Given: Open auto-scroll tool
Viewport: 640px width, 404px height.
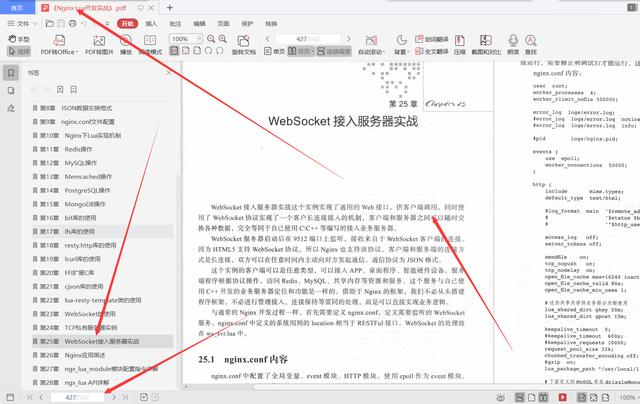Looking at the screenshot, I should 371,44.
